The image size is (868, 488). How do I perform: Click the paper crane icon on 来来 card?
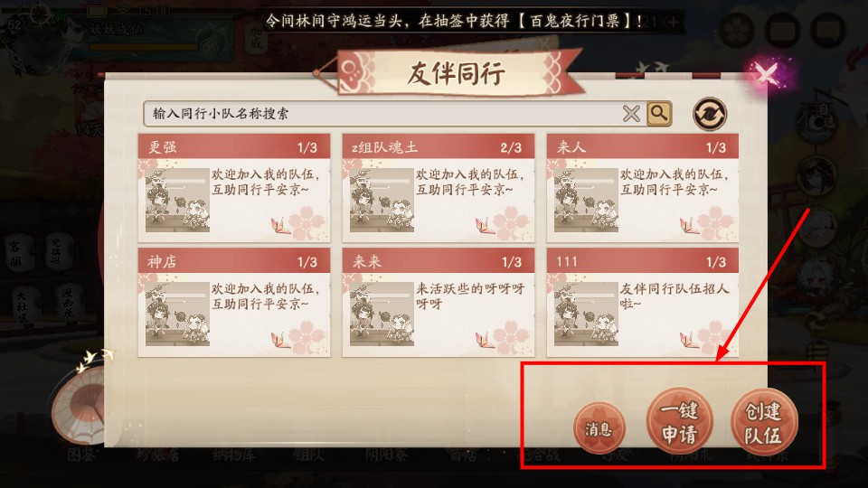click(485, 341)
